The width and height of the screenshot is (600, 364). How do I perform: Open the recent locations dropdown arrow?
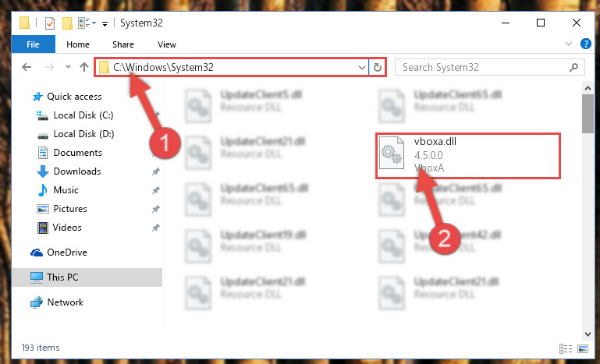click(x=68, y=67)
